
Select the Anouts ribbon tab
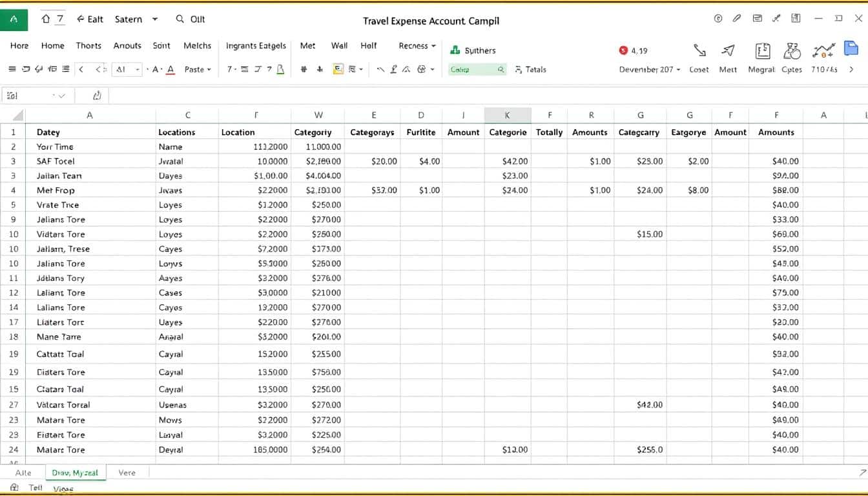point(127,46)
